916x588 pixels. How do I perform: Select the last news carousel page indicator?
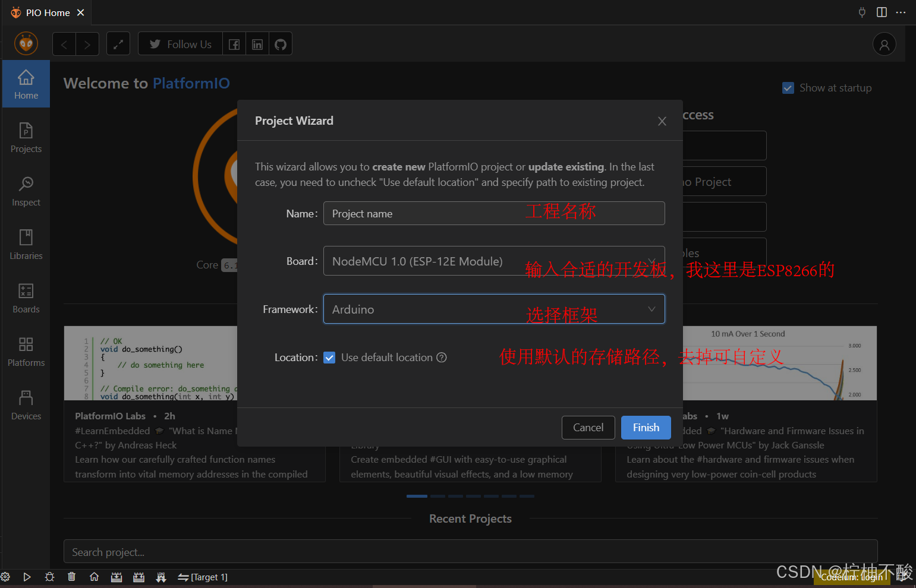(x=527, y=496)
